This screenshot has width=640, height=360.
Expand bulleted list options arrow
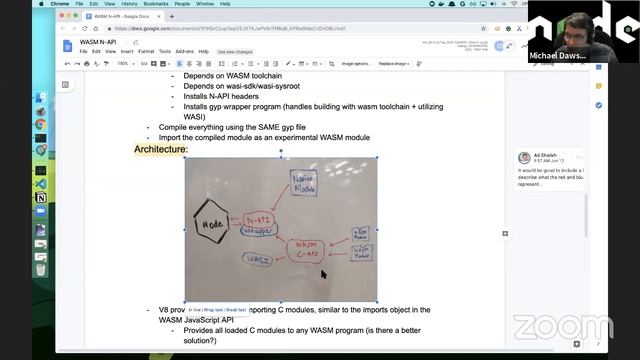(x=258, y=64)
